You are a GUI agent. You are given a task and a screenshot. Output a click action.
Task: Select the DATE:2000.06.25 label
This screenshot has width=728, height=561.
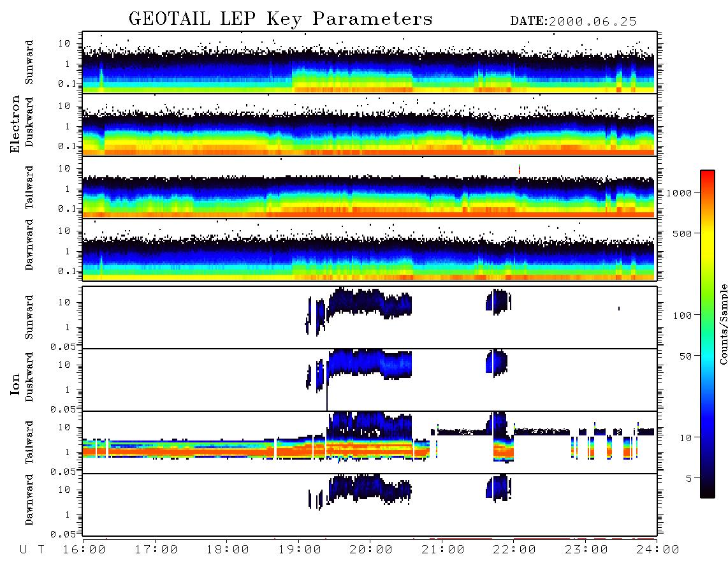[573, 22]
